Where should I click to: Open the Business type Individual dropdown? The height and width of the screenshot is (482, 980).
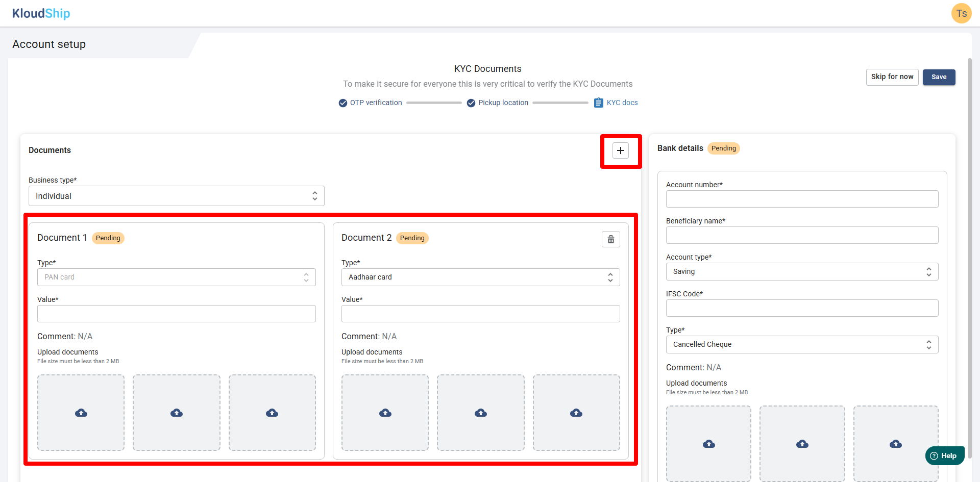pyautogui.click(x=177, y=196)
